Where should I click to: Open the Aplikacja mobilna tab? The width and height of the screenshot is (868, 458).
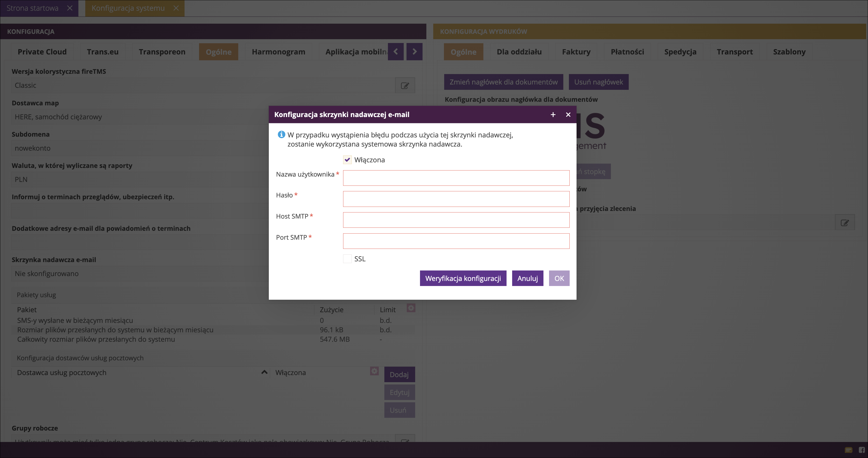point(354,52)
